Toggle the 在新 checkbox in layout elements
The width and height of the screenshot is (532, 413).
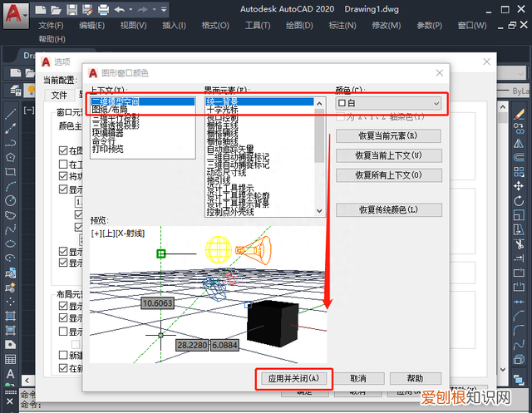click(x=63, y=368)
